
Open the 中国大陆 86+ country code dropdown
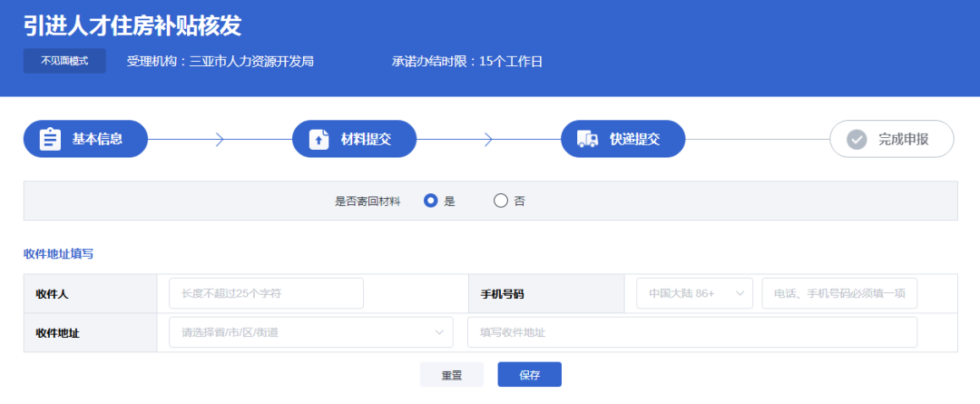pyautogui.click(x=694, y=293)
